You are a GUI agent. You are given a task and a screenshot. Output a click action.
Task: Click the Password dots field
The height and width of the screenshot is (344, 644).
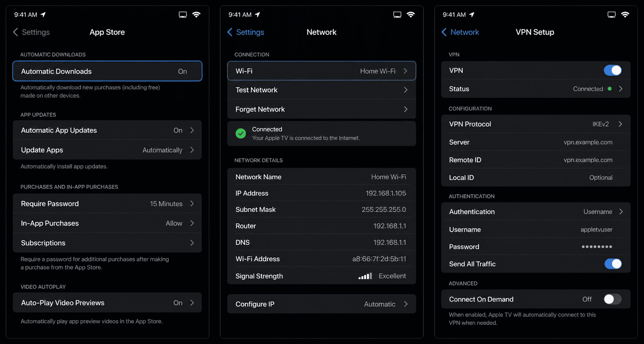tap(597, 247)
